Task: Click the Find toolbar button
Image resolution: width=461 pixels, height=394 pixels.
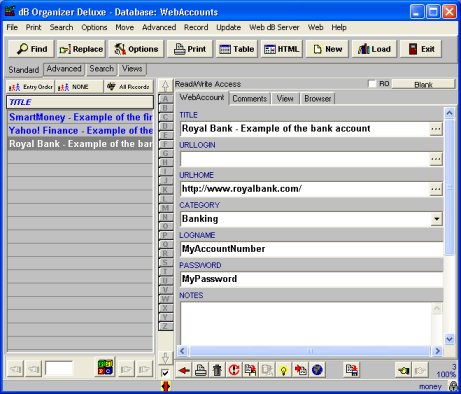Action: coord(32,49)
